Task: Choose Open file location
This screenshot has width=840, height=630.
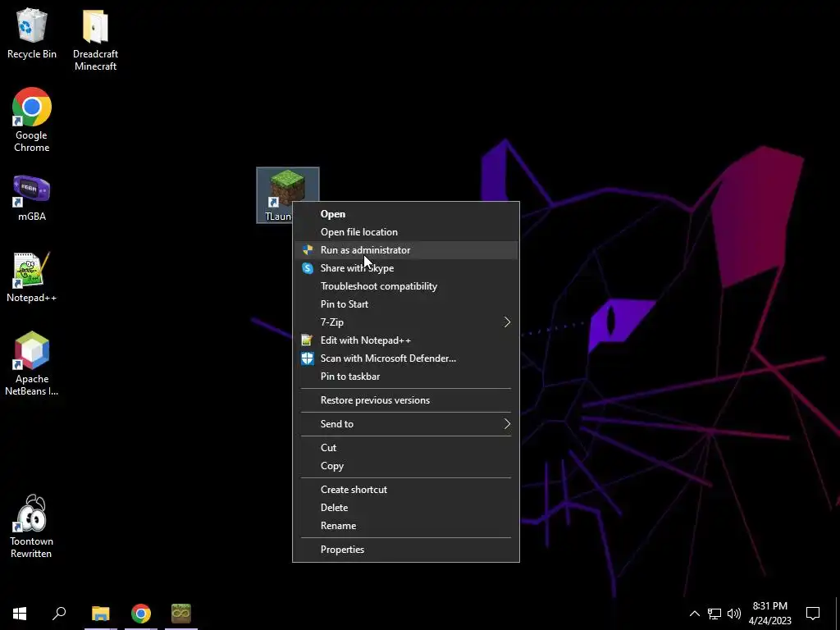Action: pos(405,232)
